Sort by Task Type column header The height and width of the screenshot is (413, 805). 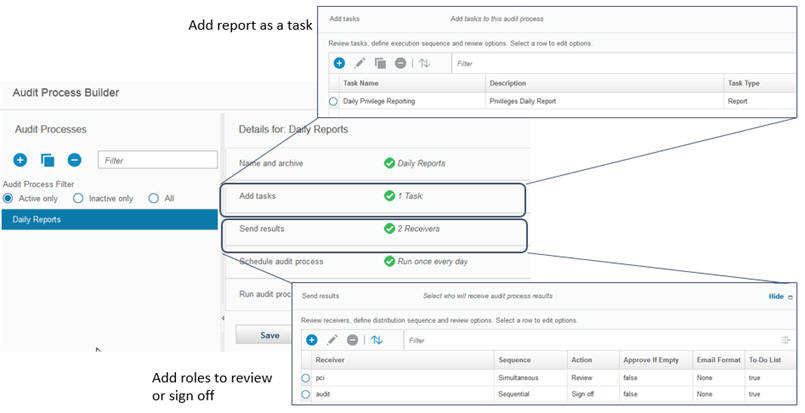pos(760,83)
